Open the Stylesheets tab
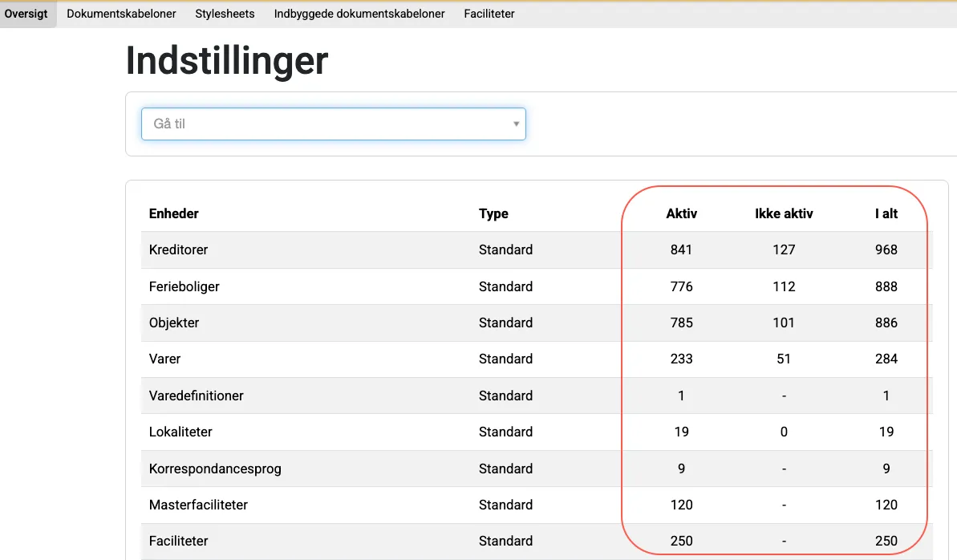 tap(225, 14)
